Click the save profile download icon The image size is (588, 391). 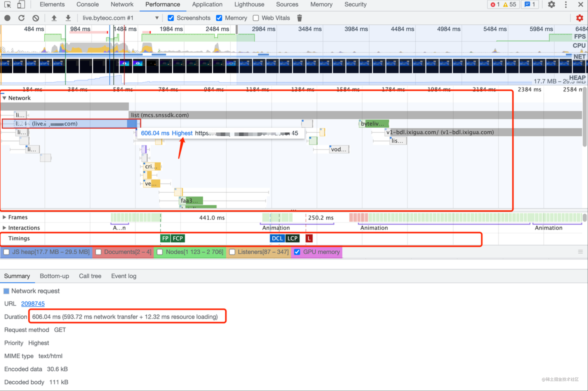tap(68, 18)
